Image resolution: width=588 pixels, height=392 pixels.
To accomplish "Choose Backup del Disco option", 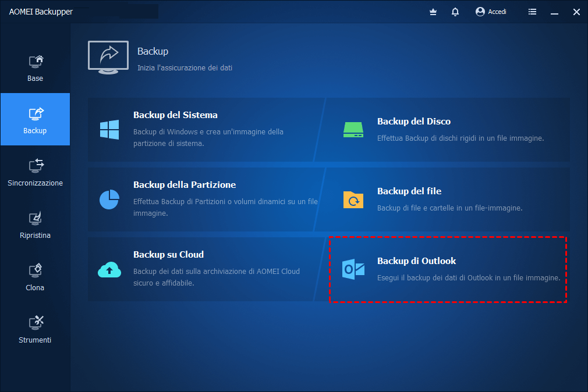I will [442, 130].
